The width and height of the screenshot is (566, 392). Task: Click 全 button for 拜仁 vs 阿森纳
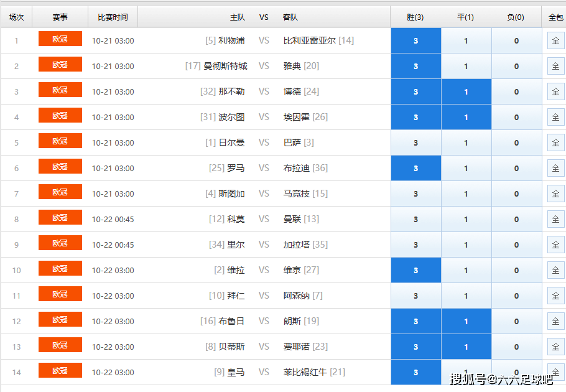click(556, 296)
